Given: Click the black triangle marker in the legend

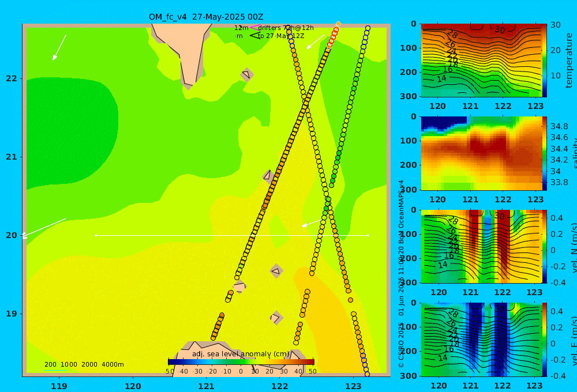Looking at the screenshot, I should coord(254,36).
